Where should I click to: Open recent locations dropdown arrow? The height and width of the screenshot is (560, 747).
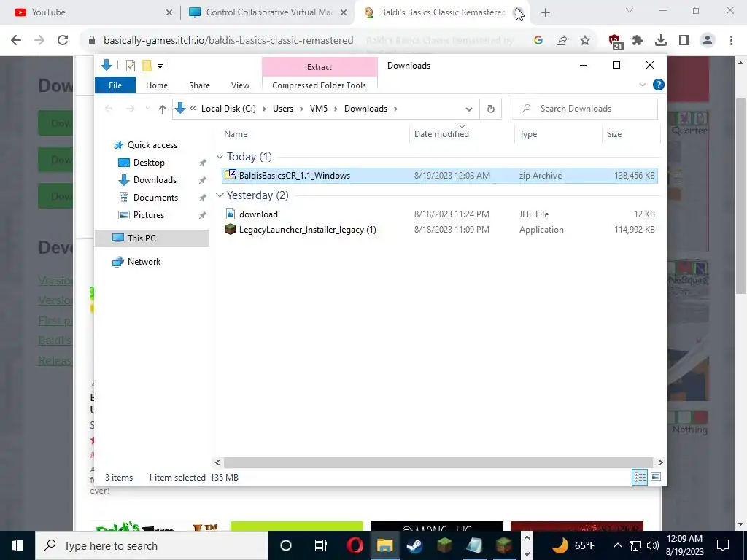(x=147, y=109)
